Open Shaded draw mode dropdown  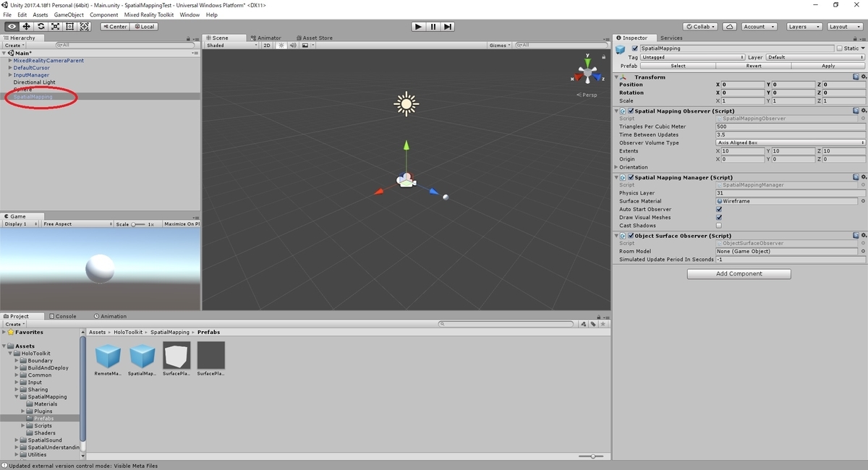(x=231, y=45)
